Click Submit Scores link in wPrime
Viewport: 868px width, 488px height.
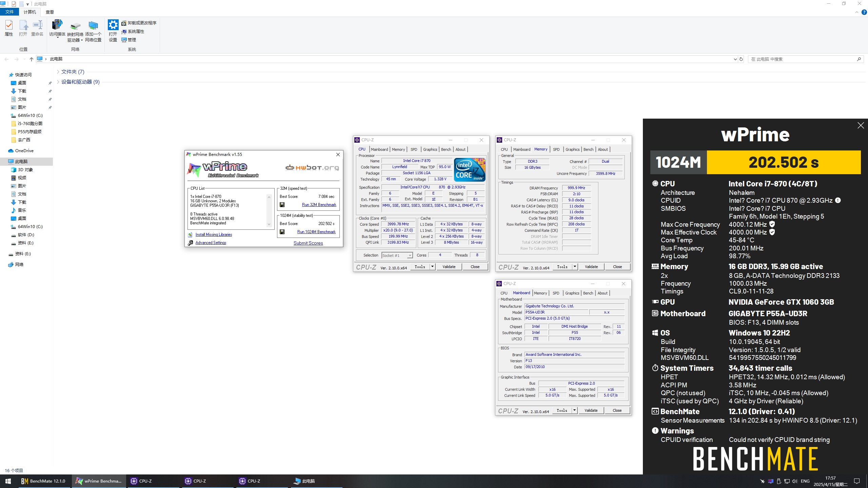[x=308, y=243]
